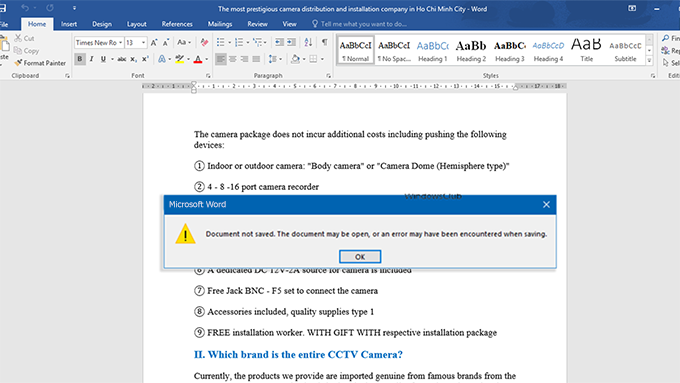Apply text highlight color
The height and width of the screenshot is (383, 680).
coord(180,59)
